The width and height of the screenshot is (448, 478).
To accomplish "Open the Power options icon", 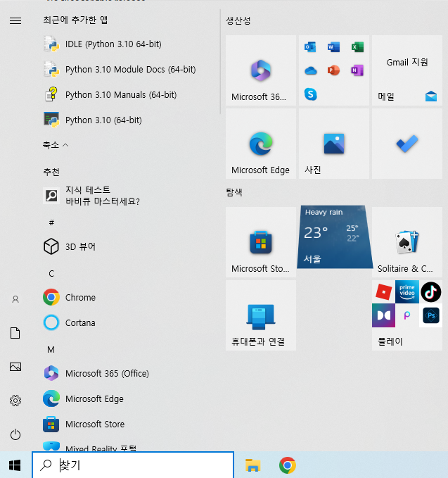I will pyautogui.click(x=15, y=434).
